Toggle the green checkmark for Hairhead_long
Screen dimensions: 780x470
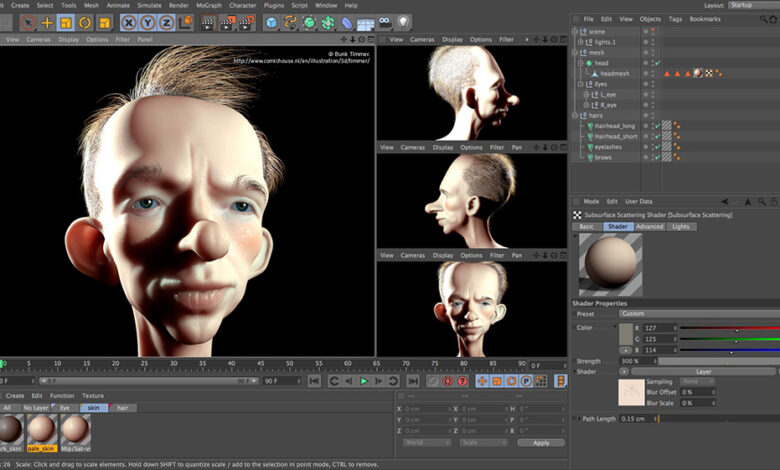point(657,126)
